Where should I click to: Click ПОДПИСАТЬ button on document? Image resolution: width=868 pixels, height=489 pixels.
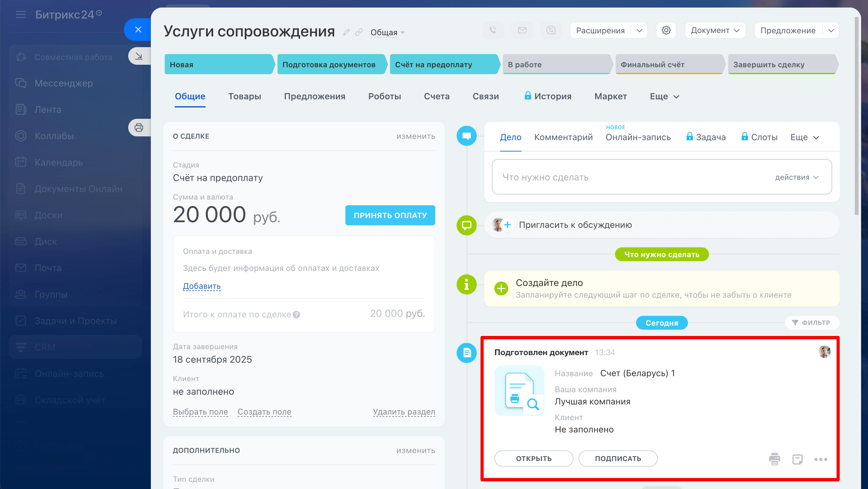click(618, 459)
